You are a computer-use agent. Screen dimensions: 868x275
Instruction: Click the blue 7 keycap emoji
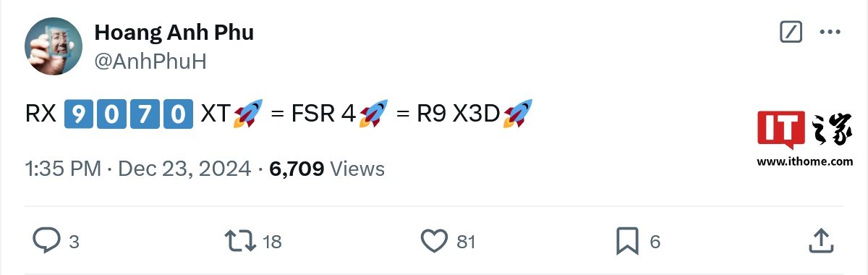tap(145, 114)
